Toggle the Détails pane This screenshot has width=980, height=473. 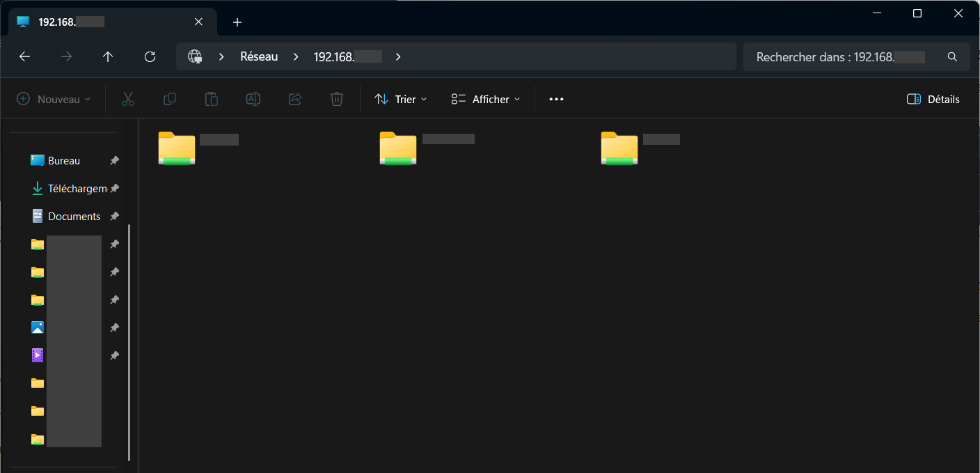(933, 100)
